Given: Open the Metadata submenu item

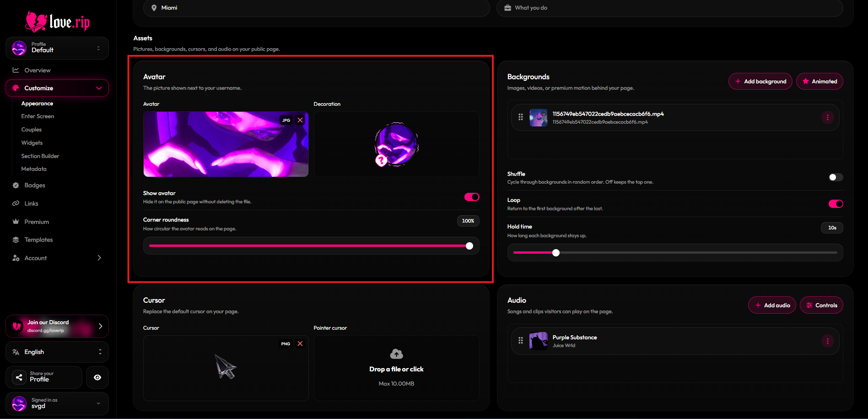Looking at the screenshot, I should [34, 169].
